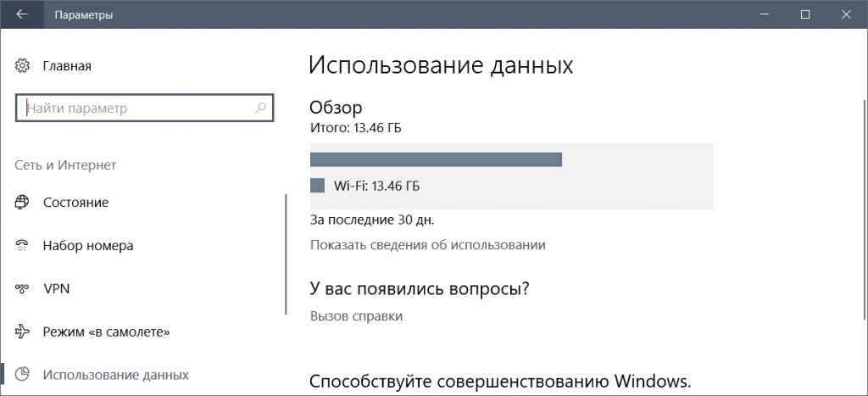The image size is (868, 396).
Task: Go to Главная settings home
Action: click(x=66, y=65)
